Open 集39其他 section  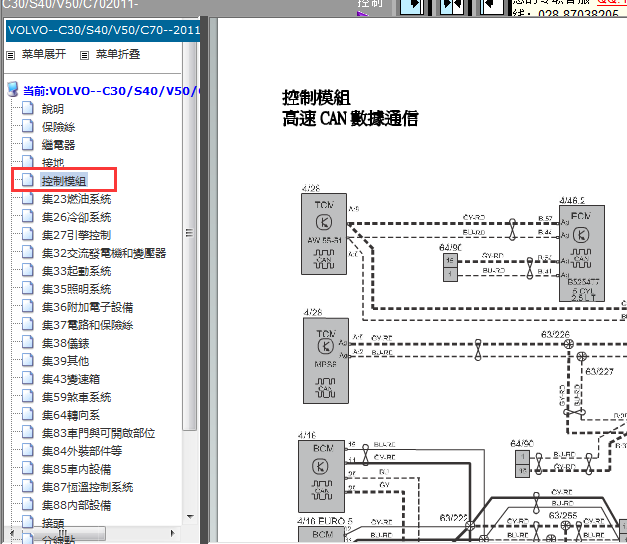click(x=65, y=361)
